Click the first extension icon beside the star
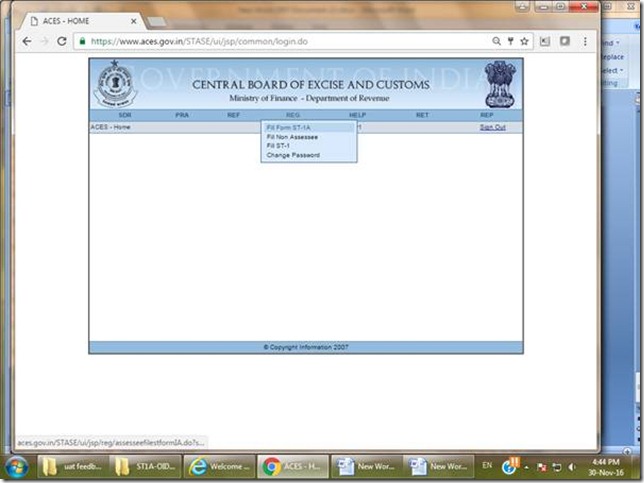644x483 pixels. pos(545,41)
